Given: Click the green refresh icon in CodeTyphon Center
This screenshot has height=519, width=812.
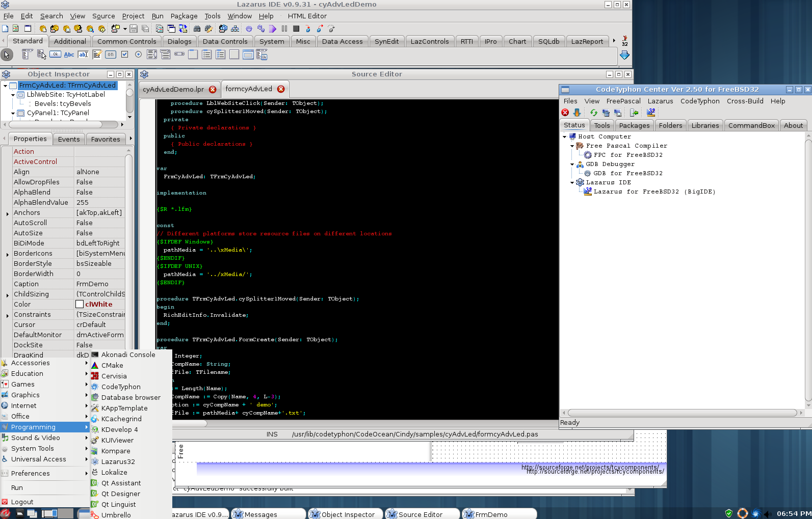Looking at the screenshot, I should coord(594,113).
